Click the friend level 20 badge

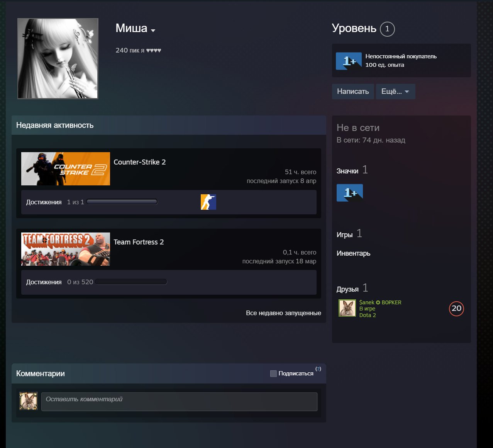pos(456,309)
